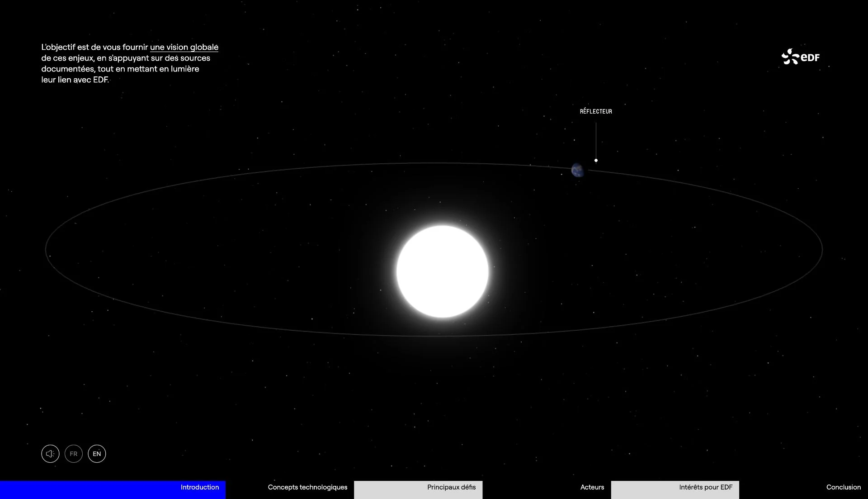Click the RÉFLECTEUR text label
This screenshot has width=868, height=499.
pos(596,111)
